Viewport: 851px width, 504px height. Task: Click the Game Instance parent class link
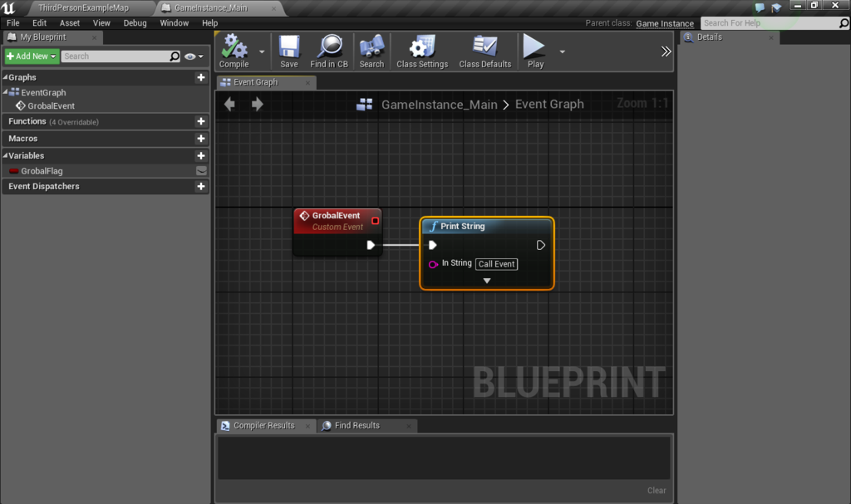pyautogui.click(x=664, y=23)
